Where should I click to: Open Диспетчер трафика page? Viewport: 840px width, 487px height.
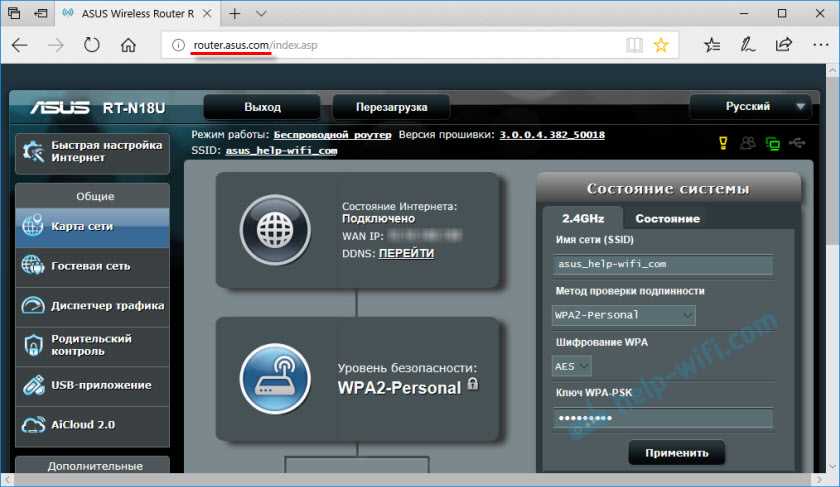(93, 306)
